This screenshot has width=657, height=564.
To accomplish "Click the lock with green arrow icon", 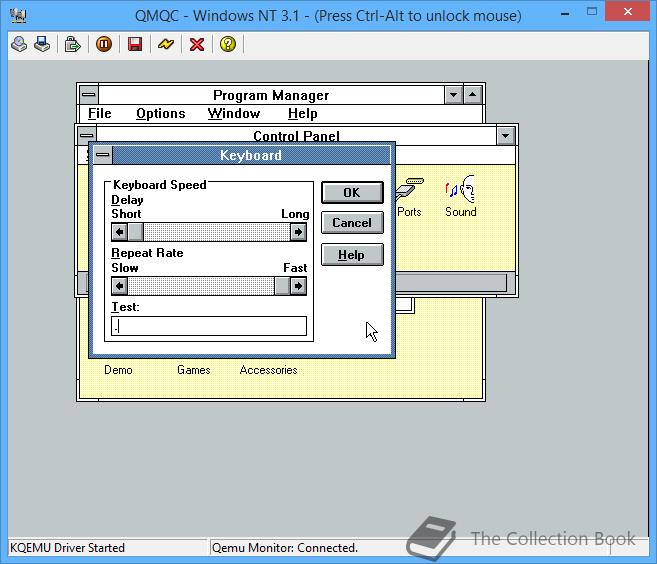I will [72, 44].
